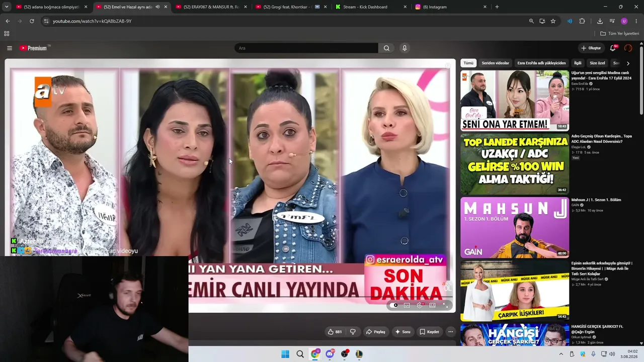644x362 pixels.
Task: Open HANGİSİ GERÇEK ŞARKICI video title
Action: (597, 329)
